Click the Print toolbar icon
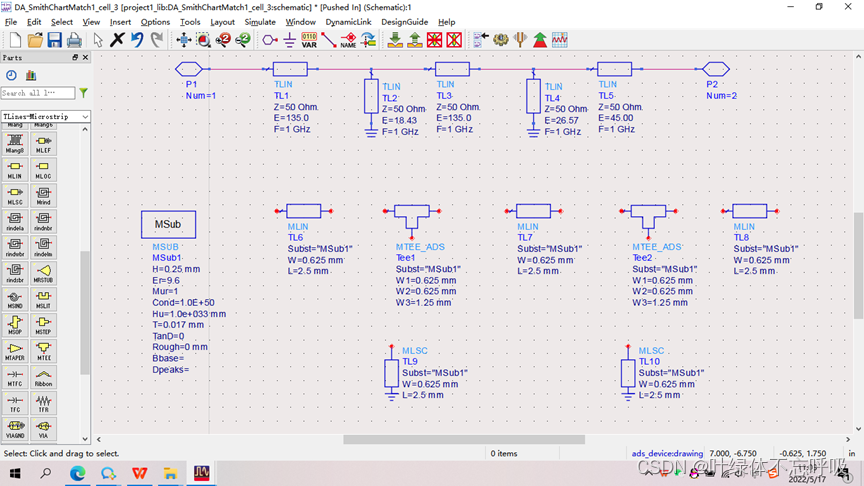Image resolution: width=864 pixels, height=486 pixels. pyautogui.click(x=74, y=40)
